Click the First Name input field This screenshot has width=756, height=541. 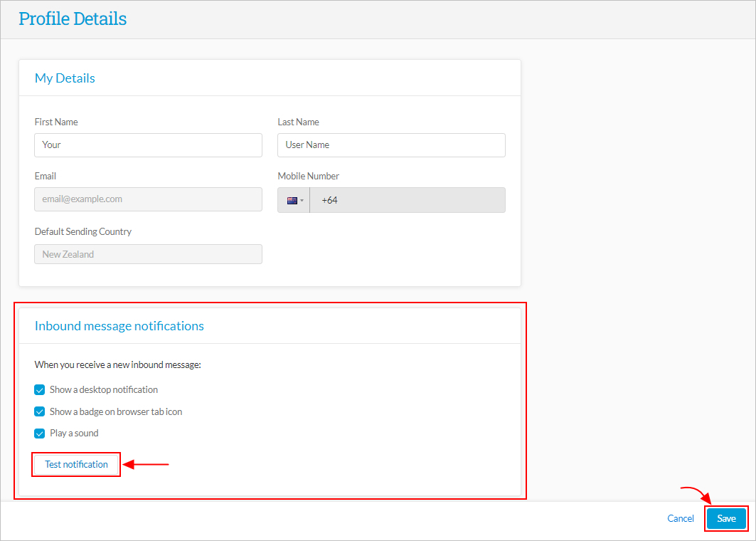point(148,145)
